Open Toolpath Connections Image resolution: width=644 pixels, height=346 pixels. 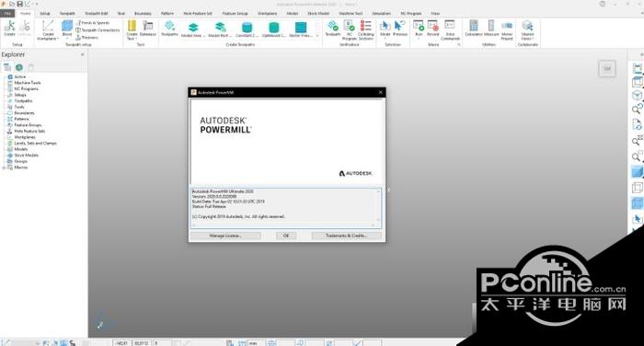click(x=98, y=30)
